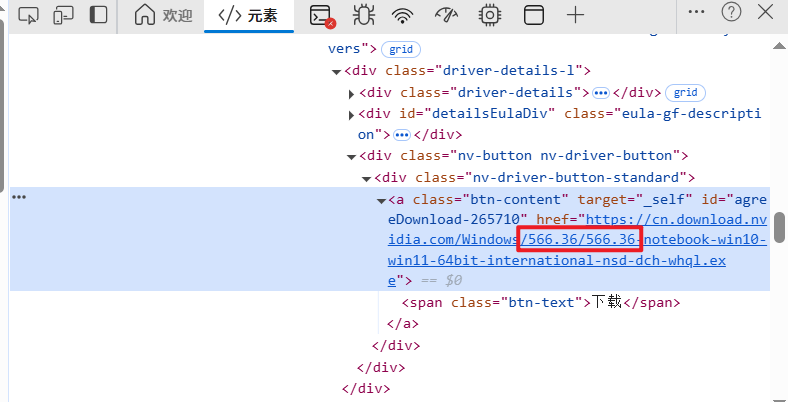The height and width of the screenshot is (402, 788).
Task: Activate the inspect element picker tool
Action: (x=29, y=14)
